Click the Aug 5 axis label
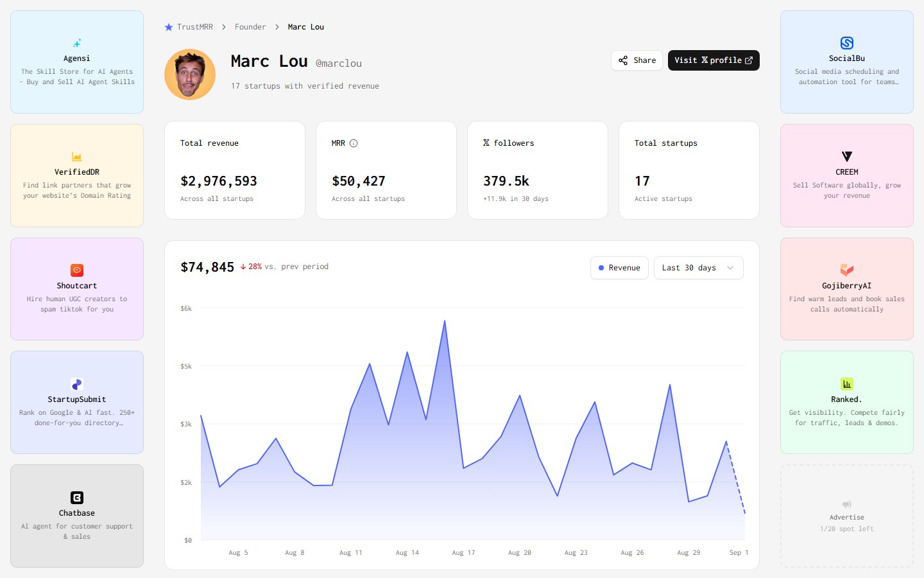This screenshot has height=578, width=924. (x=238, y=552)
